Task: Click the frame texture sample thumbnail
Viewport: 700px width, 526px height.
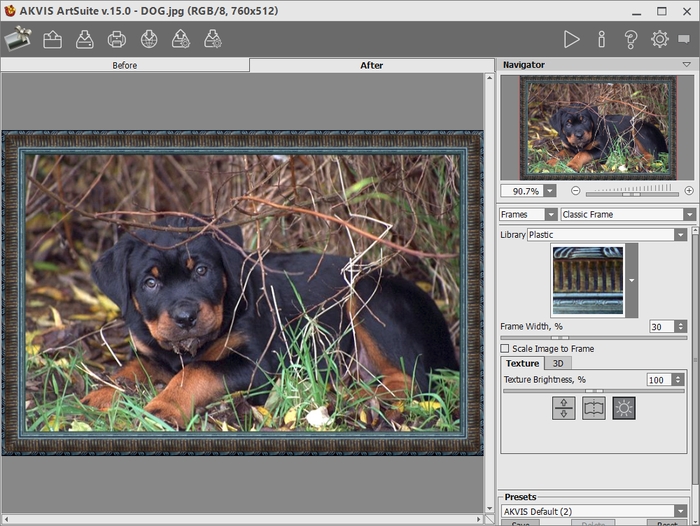Action: click(588, 280)
